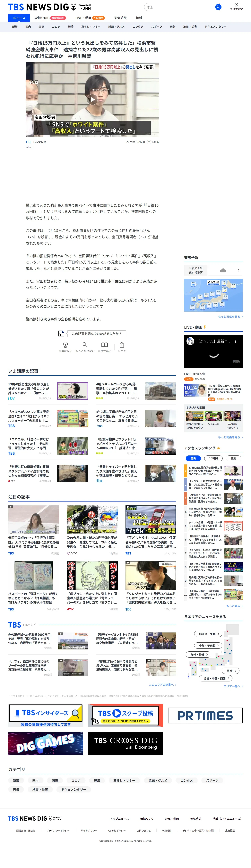The height and width of the screenshot is (868, 251).
Task: Select 関東 area button
Action: (231, 671)
